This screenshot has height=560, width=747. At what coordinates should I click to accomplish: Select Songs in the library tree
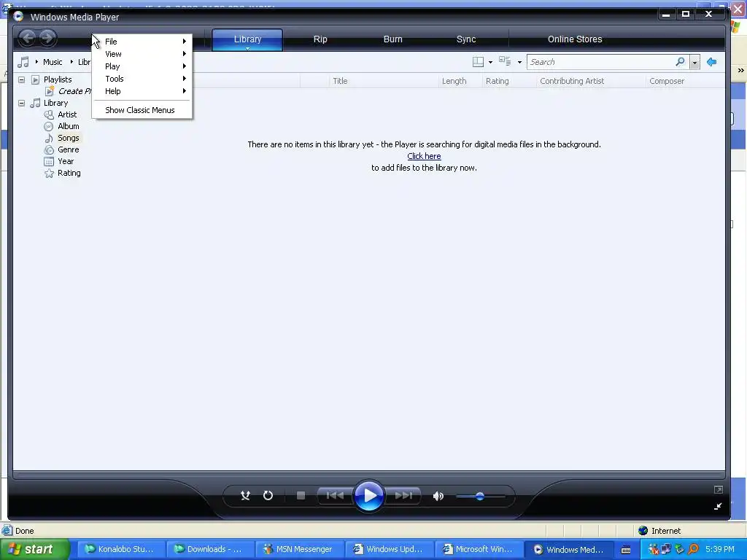coord(69,138)
